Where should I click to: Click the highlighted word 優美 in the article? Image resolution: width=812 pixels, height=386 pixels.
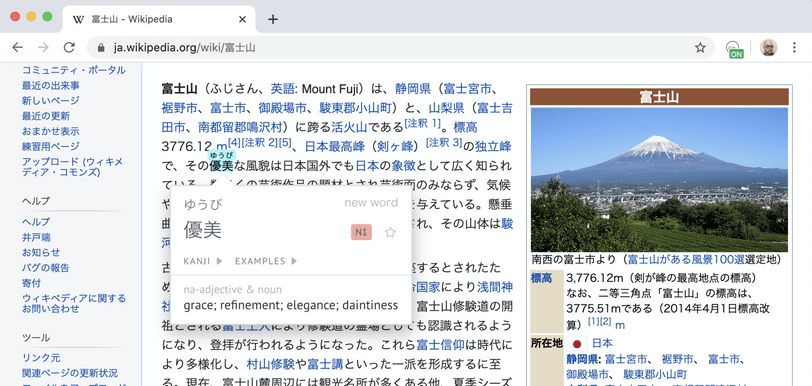pos(221,166)
